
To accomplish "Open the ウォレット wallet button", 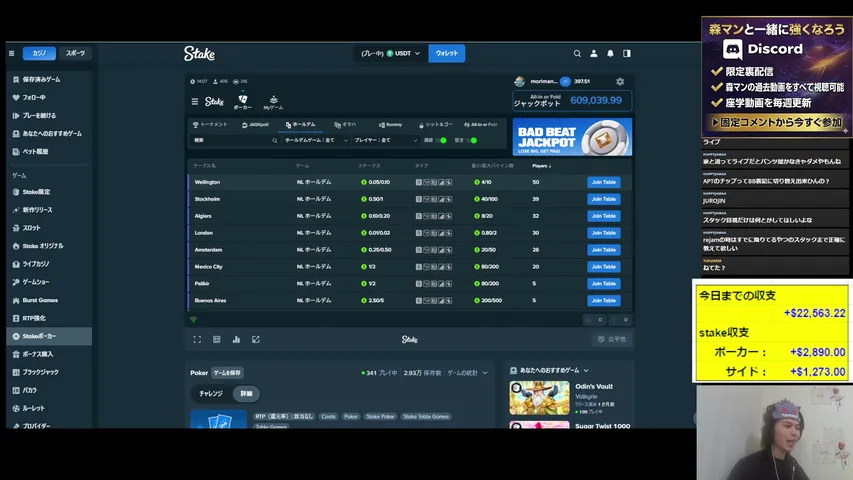I will pyautogui.click(x=447, y=53).
